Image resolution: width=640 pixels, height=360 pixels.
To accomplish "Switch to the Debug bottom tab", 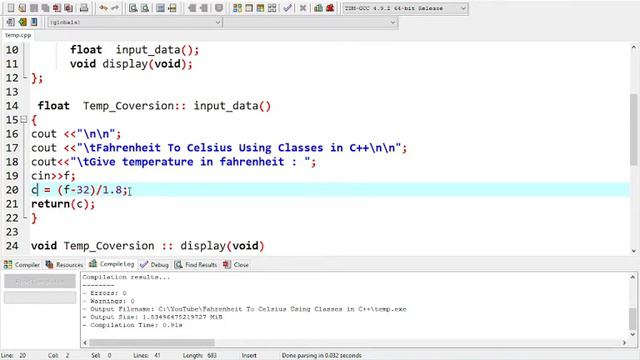I will tap(154, 264).
